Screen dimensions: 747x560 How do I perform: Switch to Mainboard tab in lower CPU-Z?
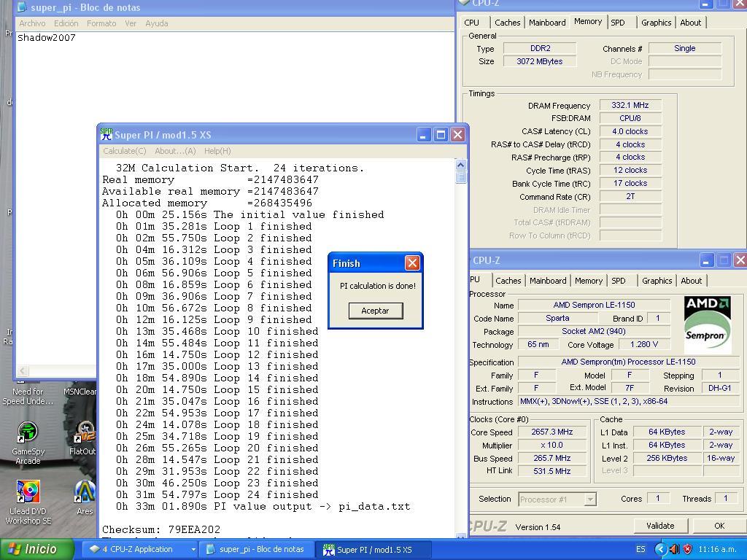(x=548, y=281)
